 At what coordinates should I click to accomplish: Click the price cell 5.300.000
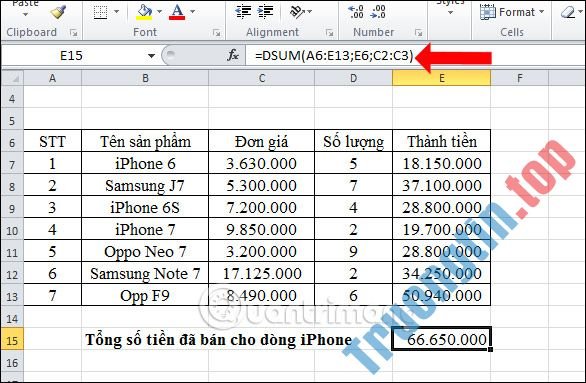pyautogui.click(x=262, y=185)
